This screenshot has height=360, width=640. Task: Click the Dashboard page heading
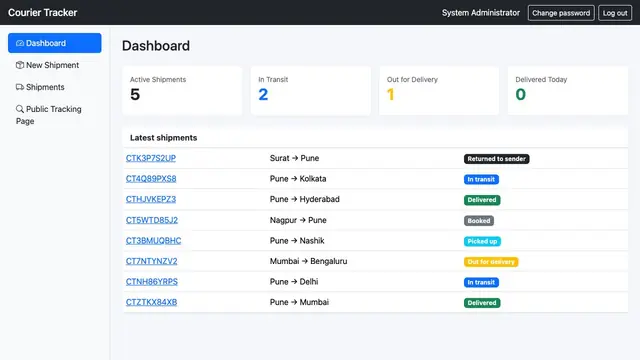[156, 46]
